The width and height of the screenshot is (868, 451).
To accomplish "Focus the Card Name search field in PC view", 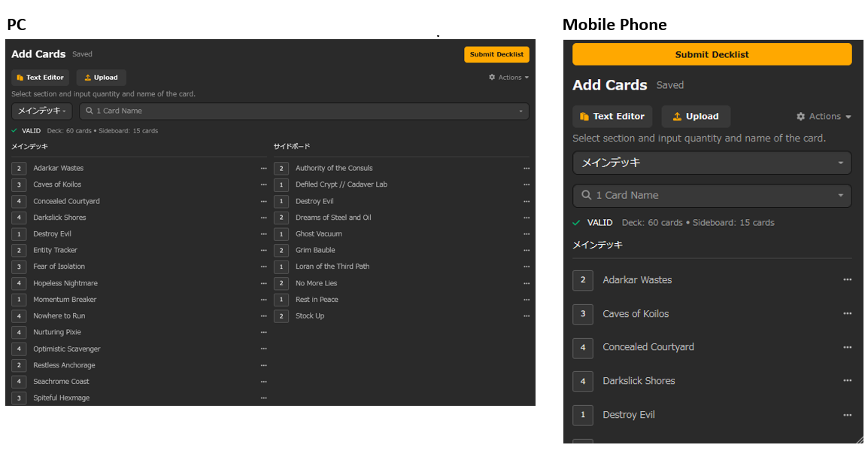I will (304, 111).
